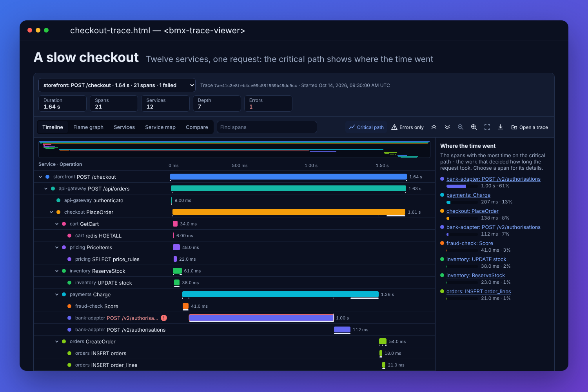Select the failed bank-adapter 1.00 s bar
The width and height of the screenshot is (588, 392).
[261, 318]
